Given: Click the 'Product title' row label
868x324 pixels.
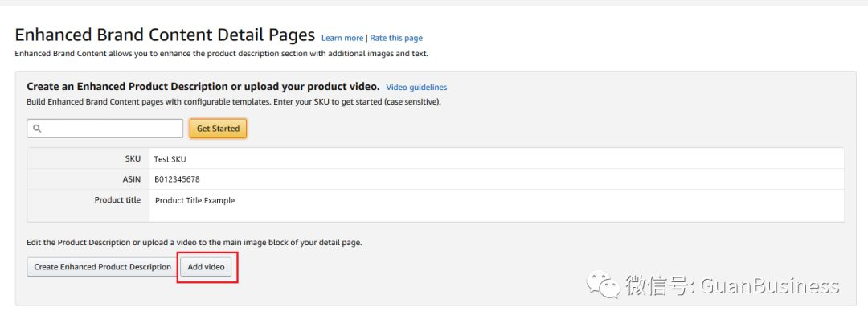Looking at the screenshot, I should (x=117, y=200).
